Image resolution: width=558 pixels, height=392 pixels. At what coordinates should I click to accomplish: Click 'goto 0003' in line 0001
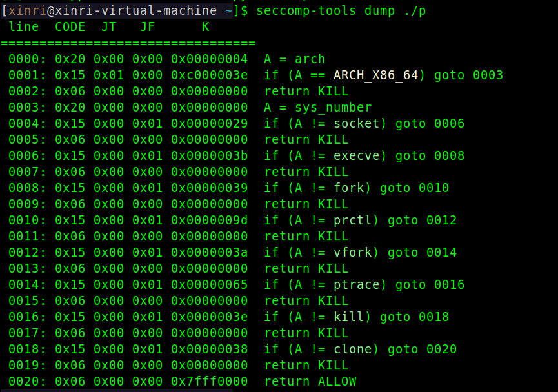(469, 75)
